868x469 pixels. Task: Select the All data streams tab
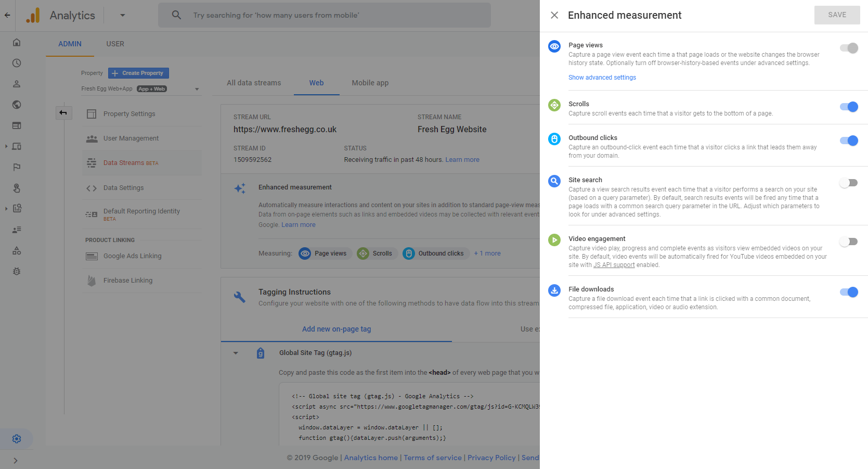(254, 83)
